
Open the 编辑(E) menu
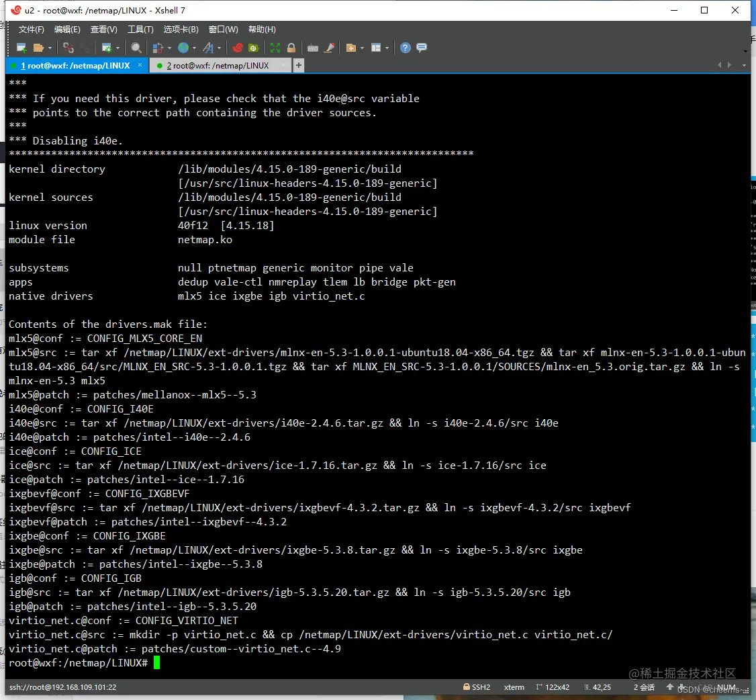coord(67,30)
